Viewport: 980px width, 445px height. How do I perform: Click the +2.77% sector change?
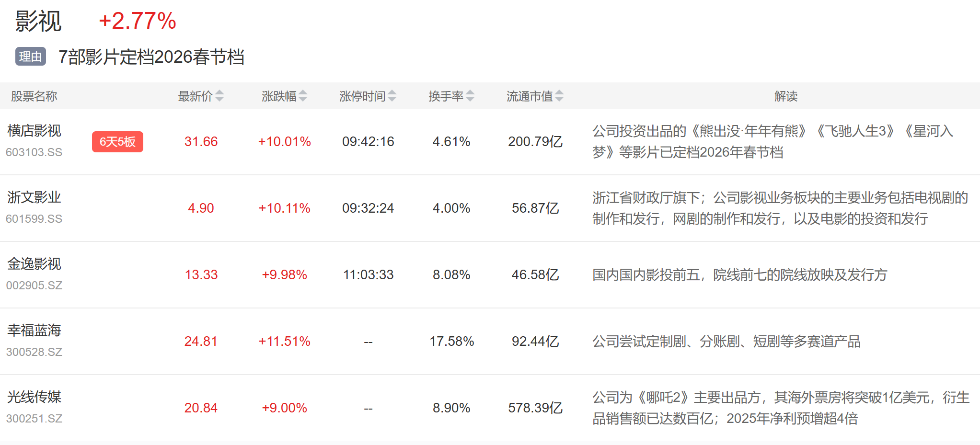(x=138, y=21)
